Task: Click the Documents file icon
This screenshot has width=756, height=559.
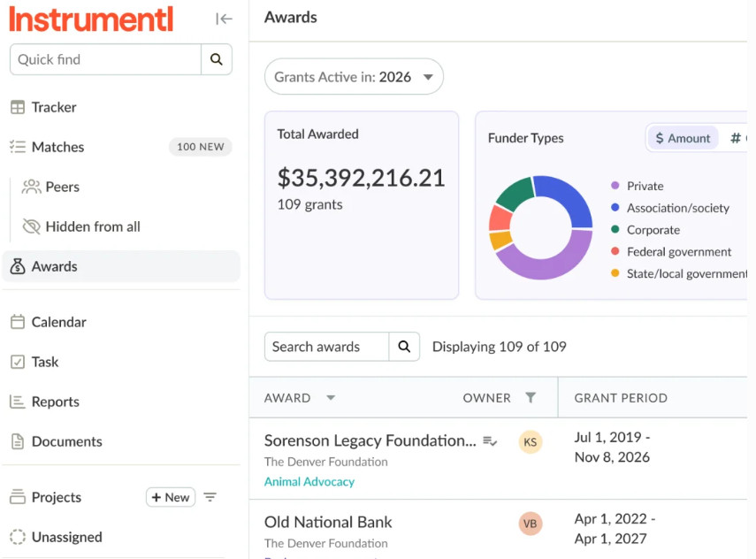Action: click(18, 441)
